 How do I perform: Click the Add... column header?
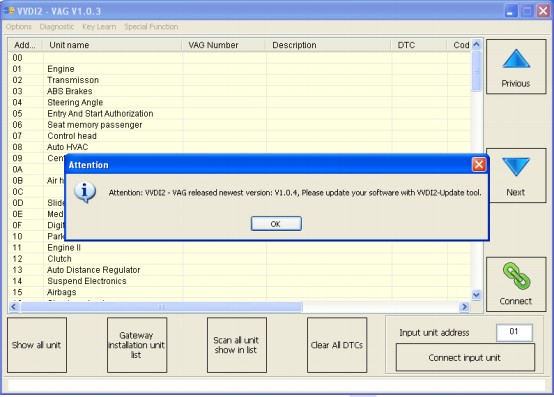pyautogui.click(x=25, y=45)
